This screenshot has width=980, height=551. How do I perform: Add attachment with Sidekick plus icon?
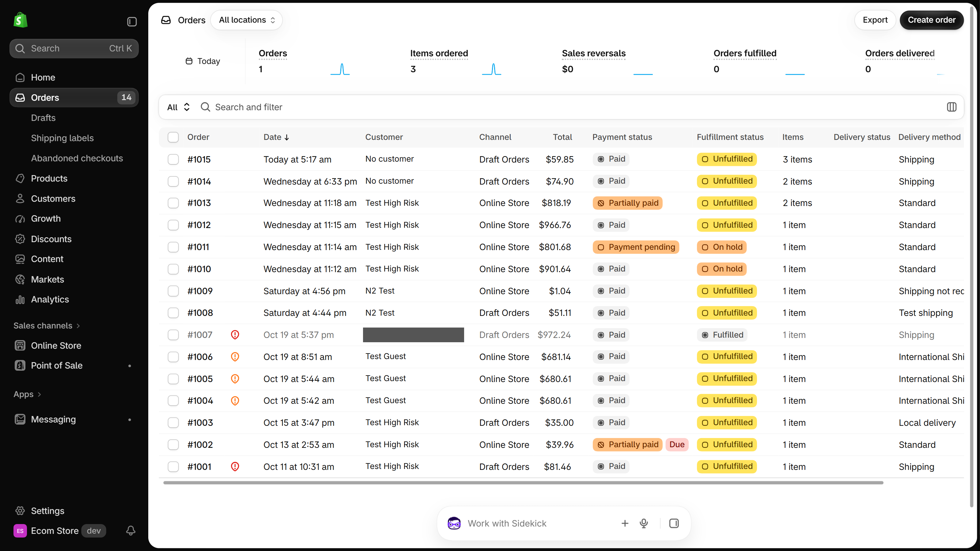[625, 523]
